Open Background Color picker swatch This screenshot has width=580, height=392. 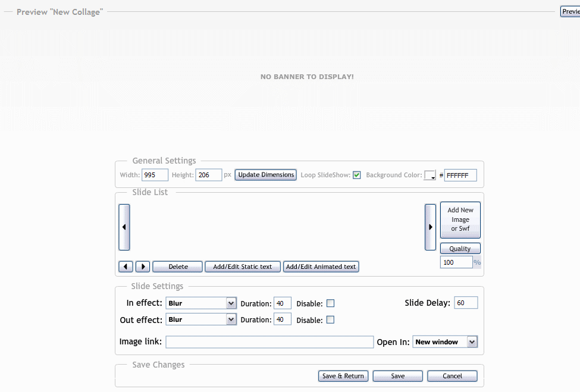(430, 175)
